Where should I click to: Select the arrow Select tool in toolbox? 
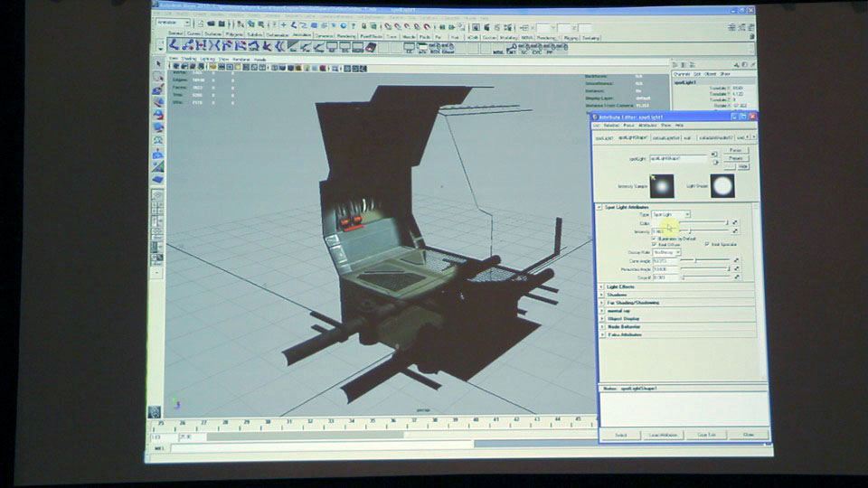pos(157,64)
